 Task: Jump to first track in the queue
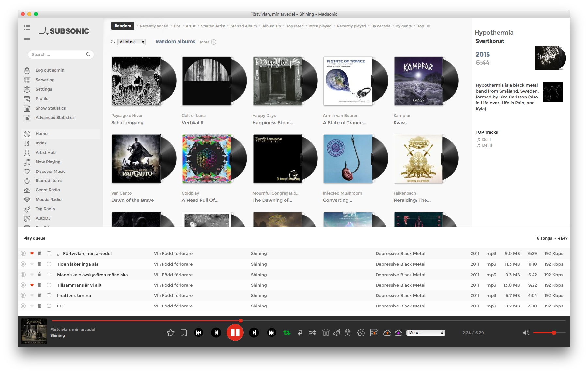199,333
